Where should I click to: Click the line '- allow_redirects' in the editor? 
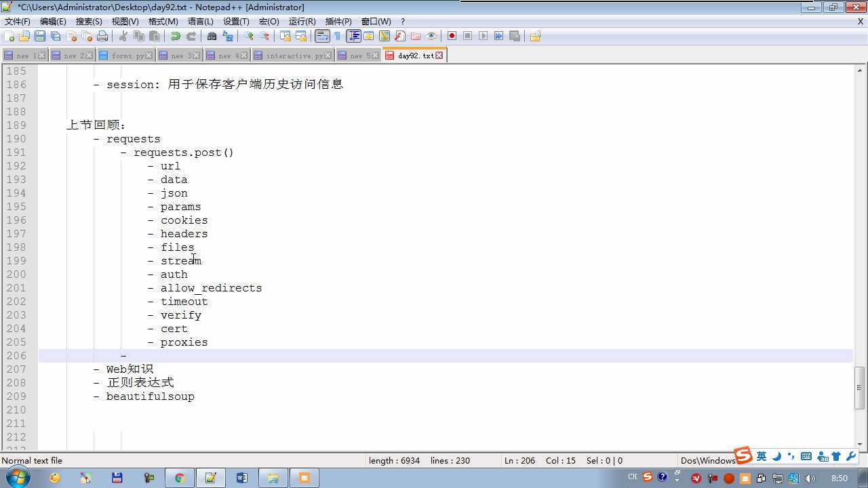click(x=205, y=288)
